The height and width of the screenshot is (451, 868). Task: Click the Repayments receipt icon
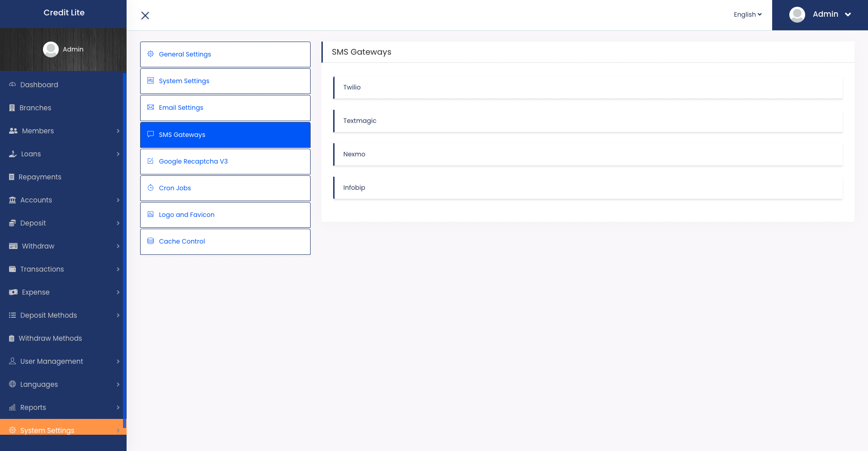point(12,177)
